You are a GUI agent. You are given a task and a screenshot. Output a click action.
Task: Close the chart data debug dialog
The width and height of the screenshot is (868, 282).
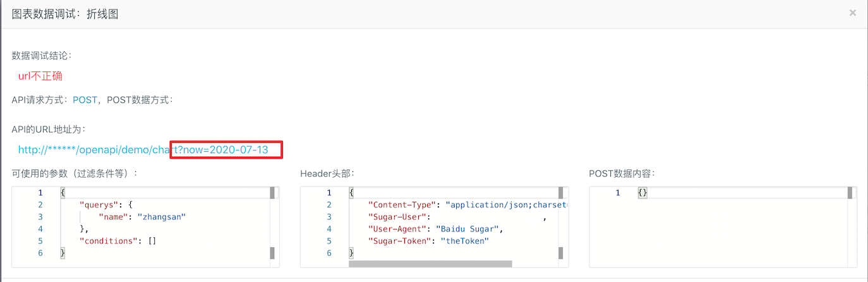pos(852,13)
